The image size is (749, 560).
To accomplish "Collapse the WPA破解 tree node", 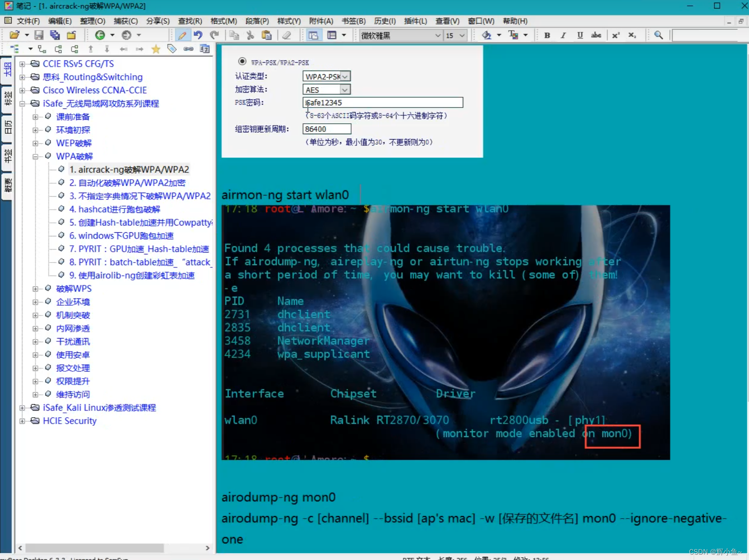I will 35,157.
